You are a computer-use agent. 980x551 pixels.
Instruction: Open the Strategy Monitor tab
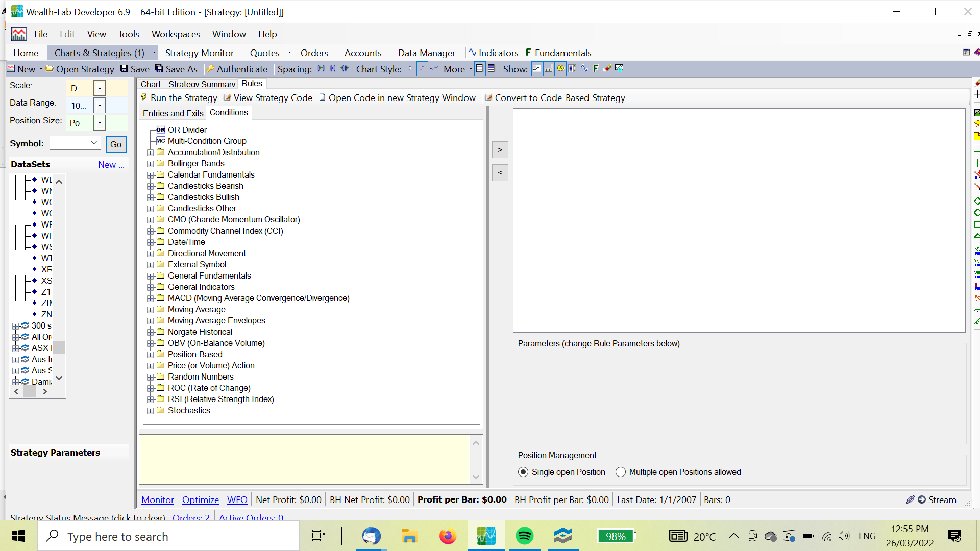199,53
